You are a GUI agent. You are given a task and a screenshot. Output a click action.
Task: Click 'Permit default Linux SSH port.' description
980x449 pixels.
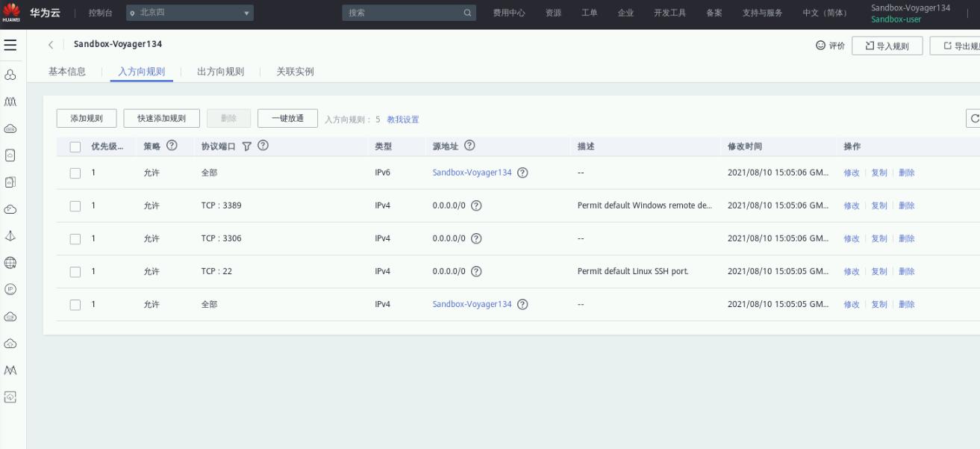click(x=633, y=271)
